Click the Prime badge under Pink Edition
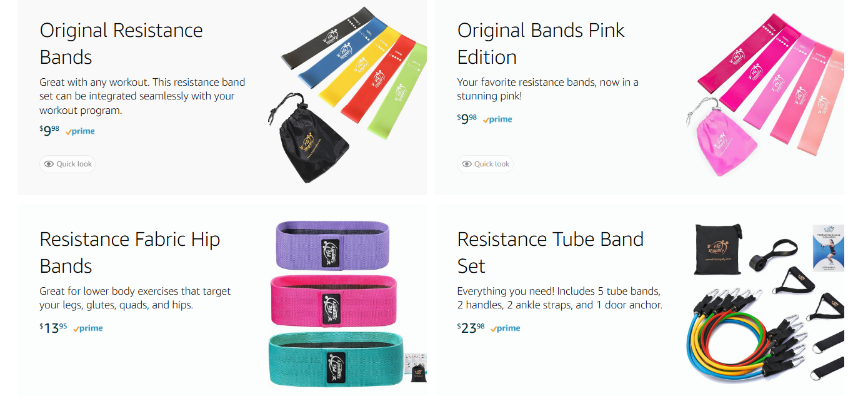 (x=498, y=119)
